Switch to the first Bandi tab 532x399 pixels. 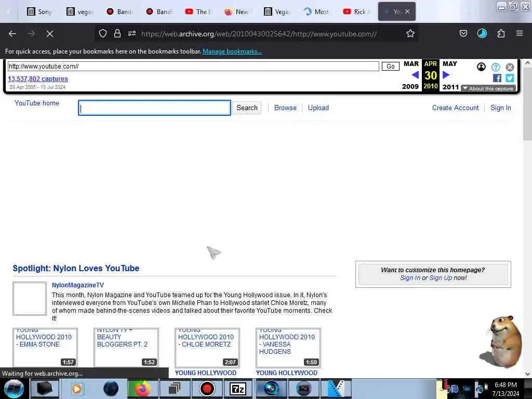click(x=120, y=11)
